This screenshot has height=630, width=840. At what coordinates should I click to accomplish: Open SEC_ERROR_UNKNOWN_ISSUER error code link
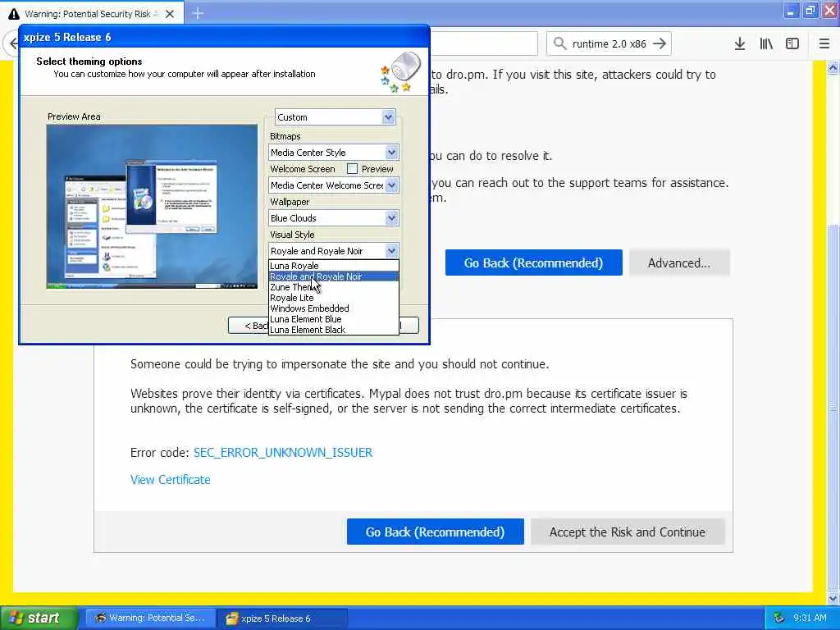tap(283, 453)
